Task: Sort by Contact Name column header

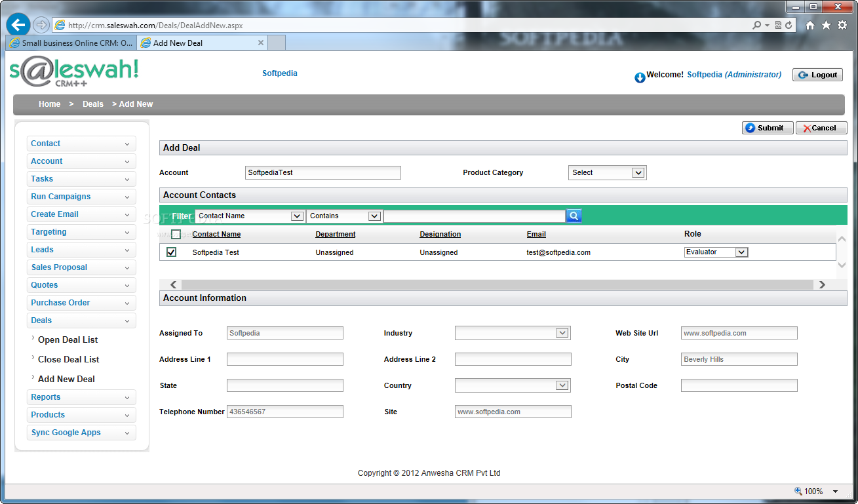Action: pyautogui.click(x=216, y=234)
